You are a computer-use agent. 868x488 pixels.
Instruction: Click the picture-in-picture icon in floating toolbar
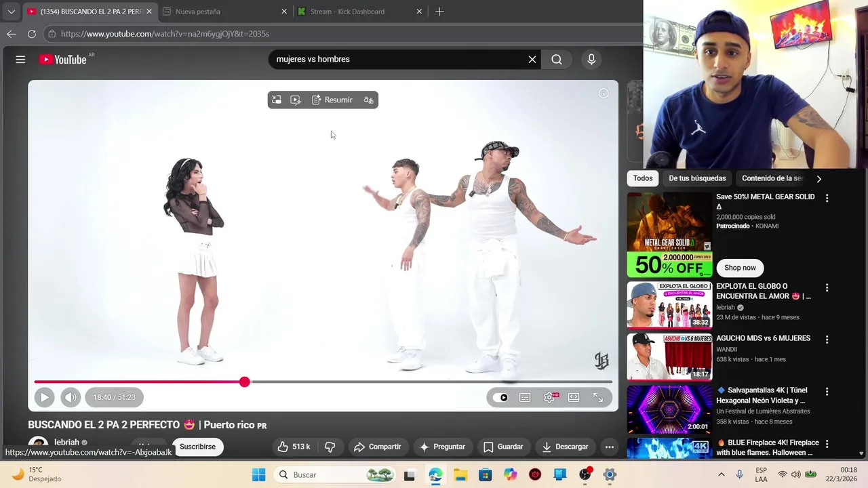[277, 100]
